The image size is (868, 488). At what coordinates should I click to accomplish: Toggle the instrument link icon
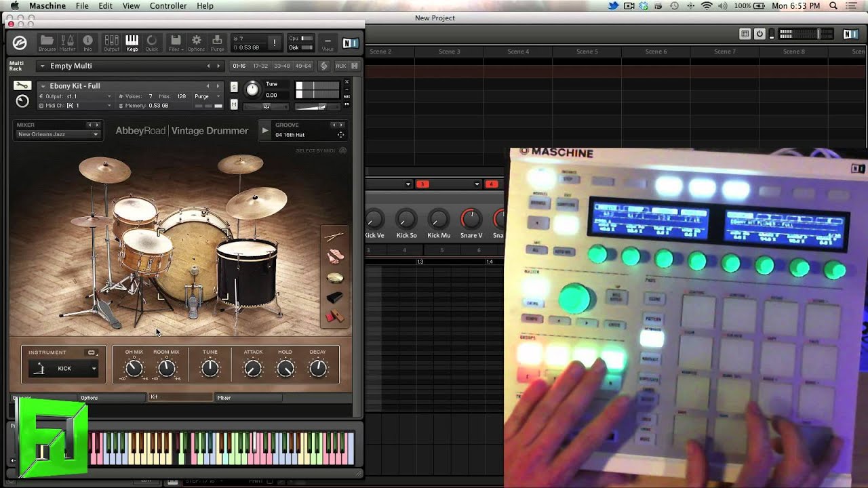(x=92, y=352)
